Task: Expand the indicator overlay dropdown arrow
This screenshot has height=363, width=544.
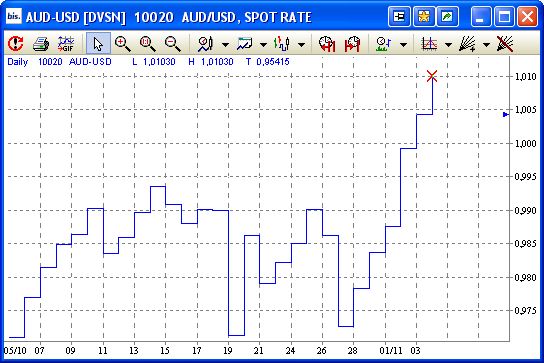Action: 449,44
